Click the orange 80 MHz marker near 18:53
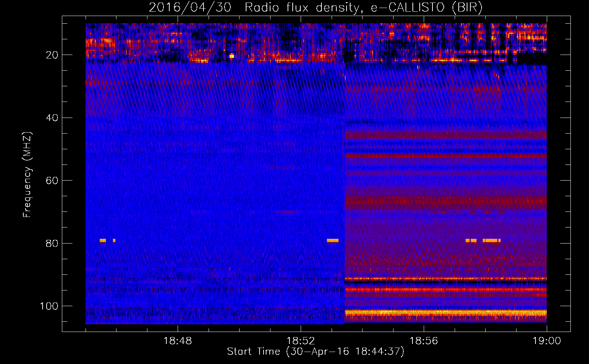Viewport: 589px width, 364px height. (x=333, y=240)
